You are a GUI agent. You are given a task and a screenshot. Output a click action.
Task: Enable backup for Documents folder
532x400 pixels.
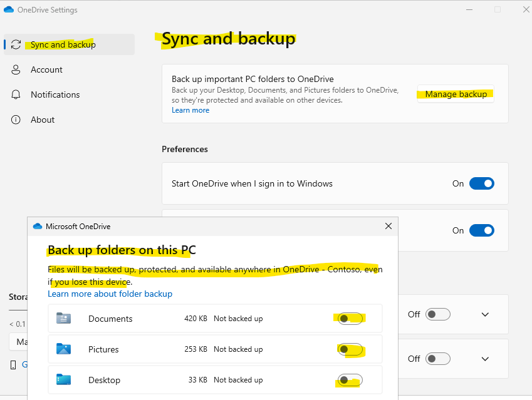[350, 319]
